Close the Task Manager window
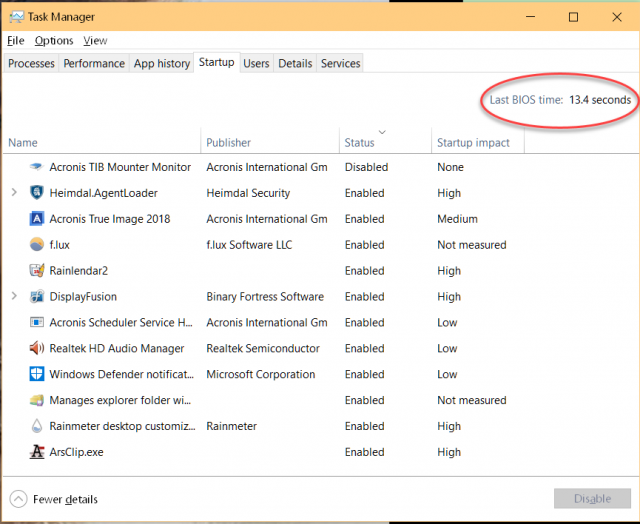This screenshot has width=640, height=524. coord(617,17)
